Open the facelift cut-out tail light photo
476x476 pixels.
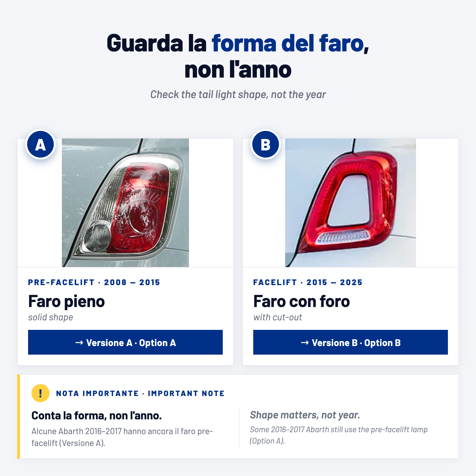(x=351, y=203)
